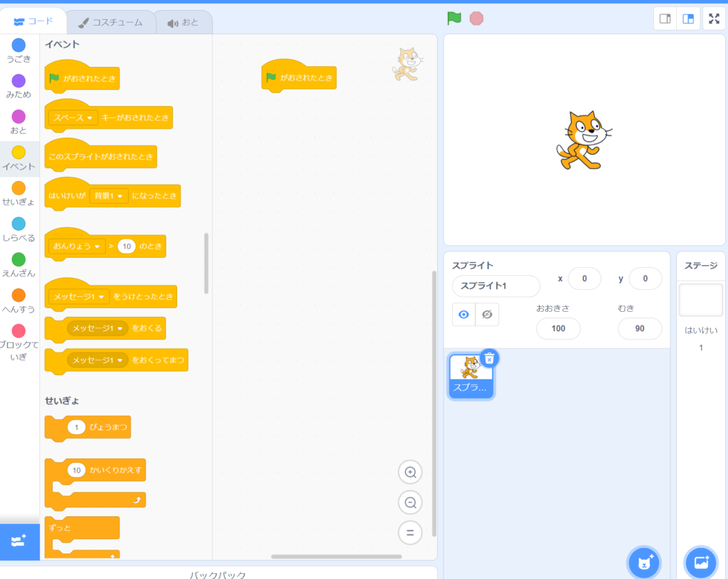Hide the sprite with crossed-eye icon
This screenshot has height=579, width=728.
point(487,315)
